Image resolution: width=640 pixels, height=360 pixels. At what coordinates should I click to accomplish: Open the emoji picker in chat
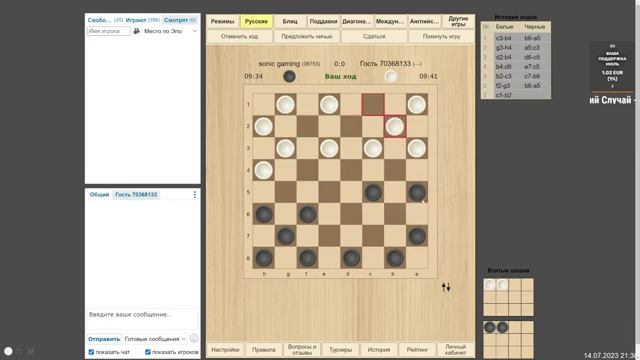194,339
